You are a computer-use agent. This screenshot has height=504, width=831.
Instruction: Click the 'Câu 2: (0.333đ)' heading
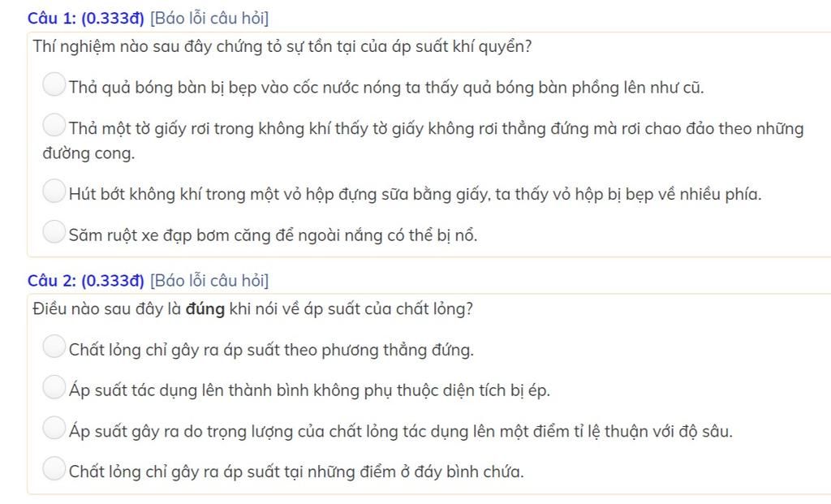(85, 281)
